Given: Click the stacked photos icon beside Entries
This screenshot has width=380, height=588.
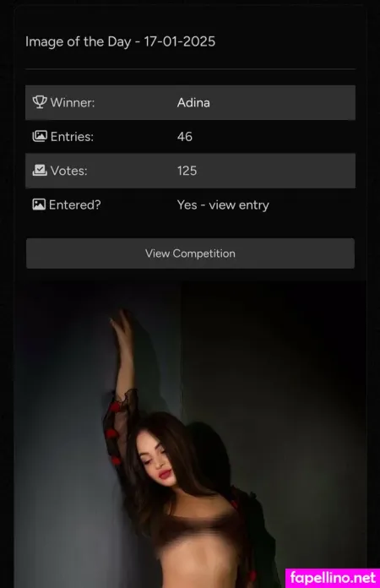Looking at the screenshot, I should coord(40,136).
